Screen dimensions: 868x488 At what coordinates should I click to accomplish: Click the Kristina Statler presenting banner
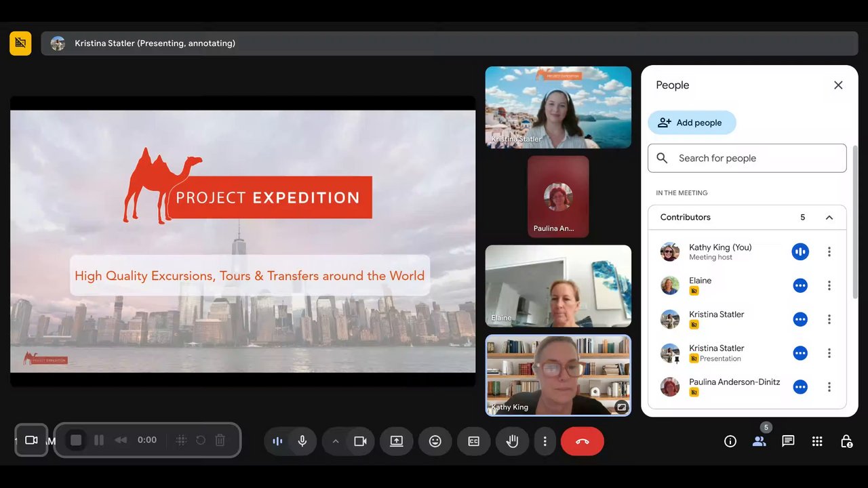pos(449,43)
